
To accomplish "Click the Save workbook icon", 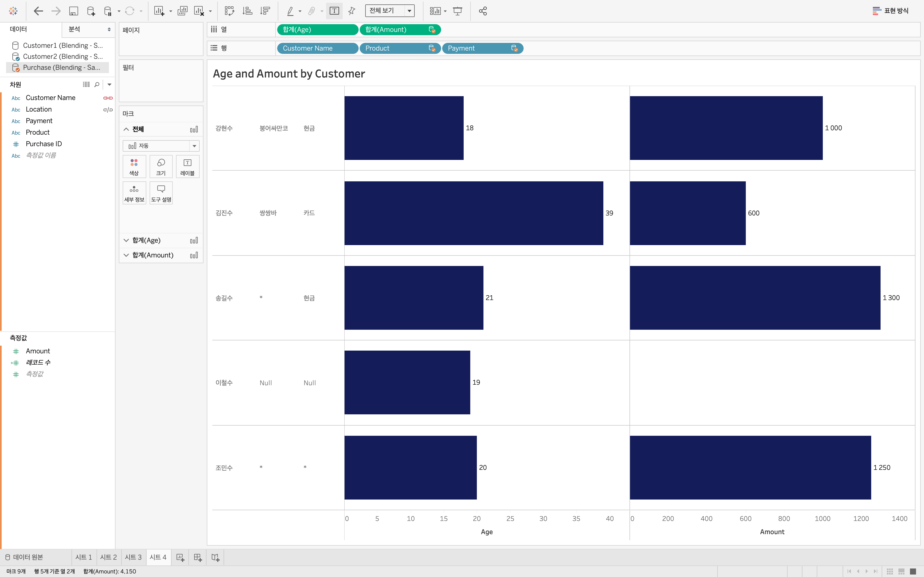I will click(73, 11).
